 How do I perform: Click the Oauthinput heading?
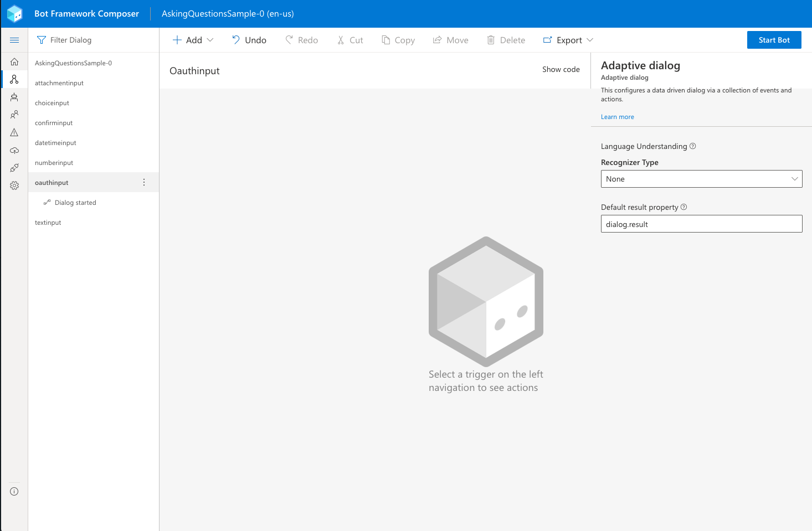(194, 71)
